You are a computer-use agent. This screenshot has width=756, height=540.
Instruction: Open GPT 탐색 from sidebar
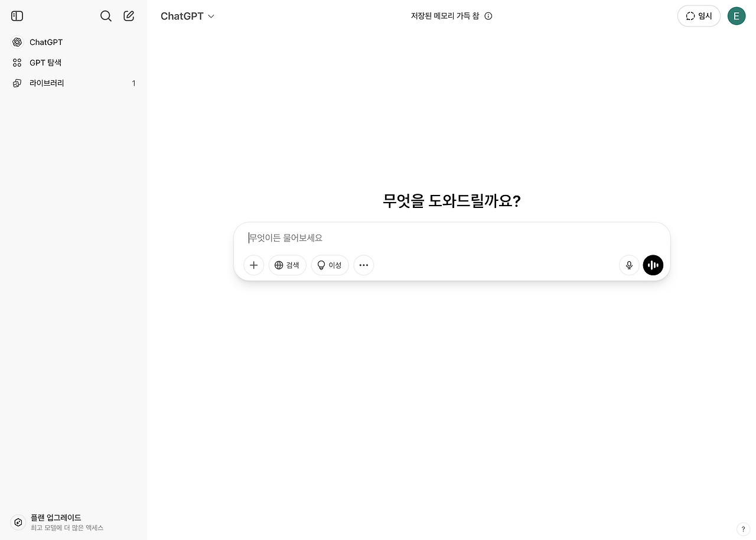44,63
